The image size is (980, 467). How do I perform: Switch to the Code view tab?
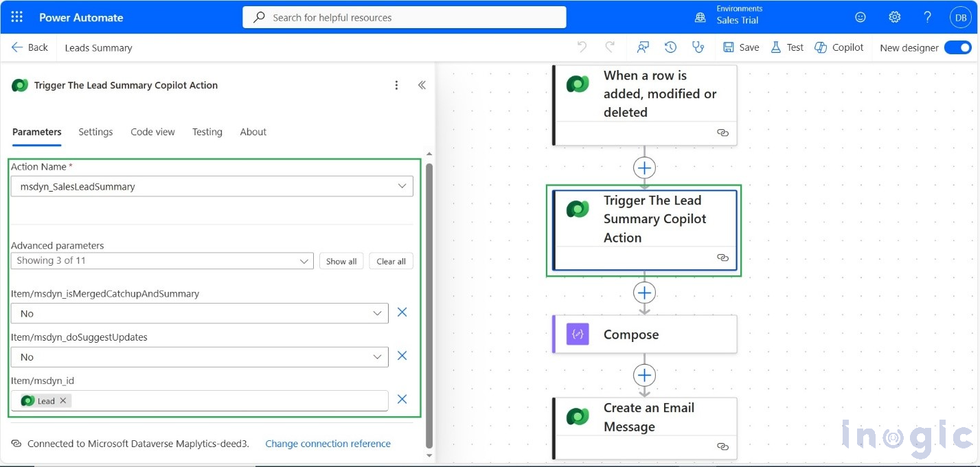click(x=152, y=132)
